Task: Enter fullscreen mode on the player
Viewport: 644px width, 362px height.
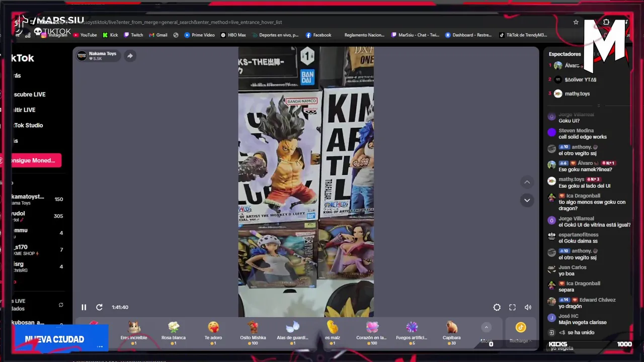Action: [512, 307]
